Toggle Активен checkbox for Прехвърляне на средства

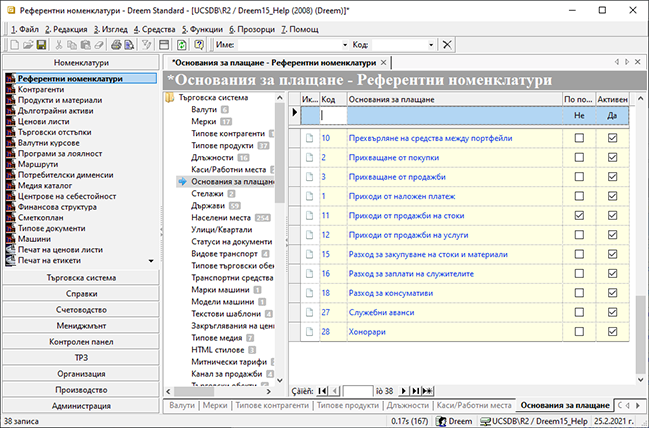click(612, 138)
